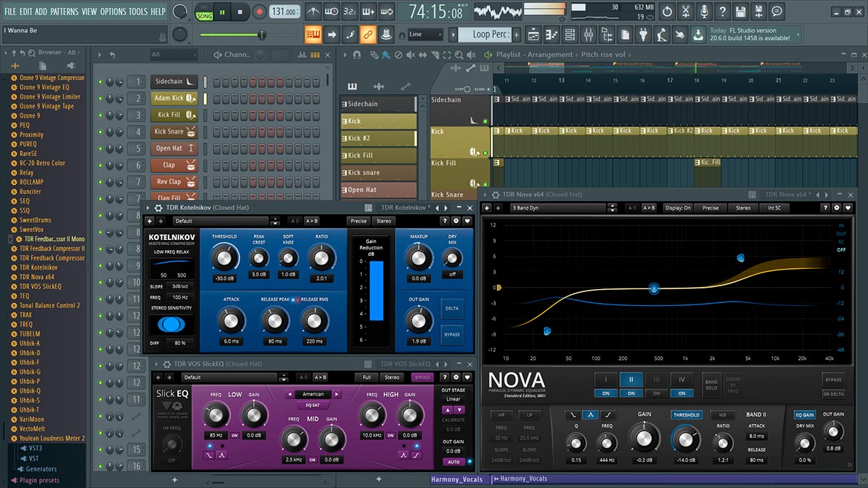Screen dimensions: 868x488
Task: Toggle Band IV ON button in Nova
Action: click(x=681, y=393)
